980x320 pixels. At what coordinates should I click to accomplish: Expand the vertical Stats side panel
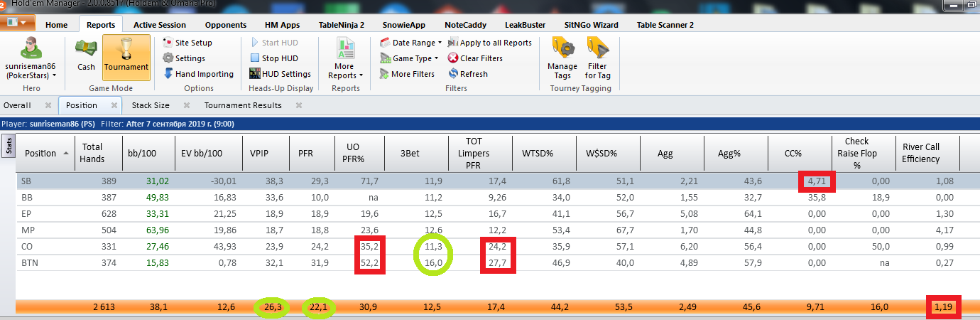[x=9, y=146]
